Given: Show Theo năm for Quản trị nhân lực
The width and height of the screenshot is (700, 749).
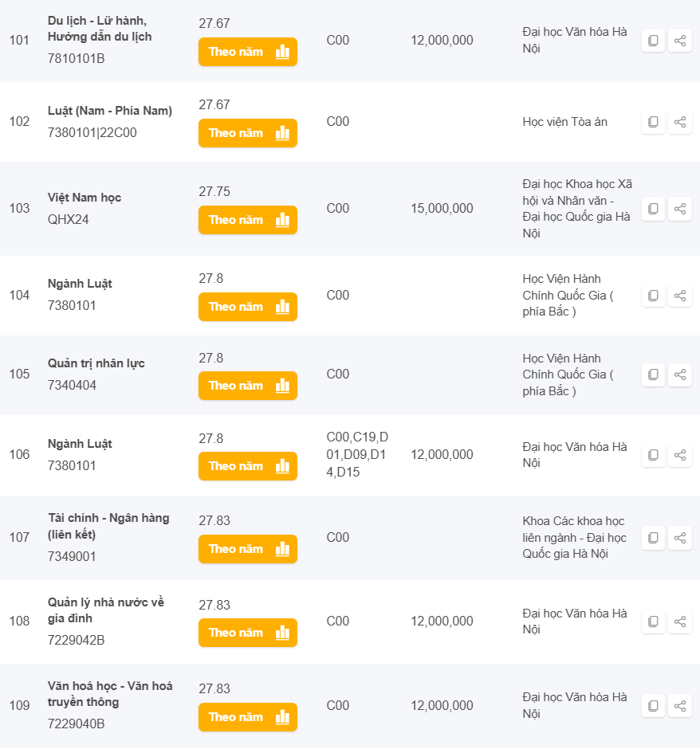Looking at the screenshot, I should coord(247,386).
